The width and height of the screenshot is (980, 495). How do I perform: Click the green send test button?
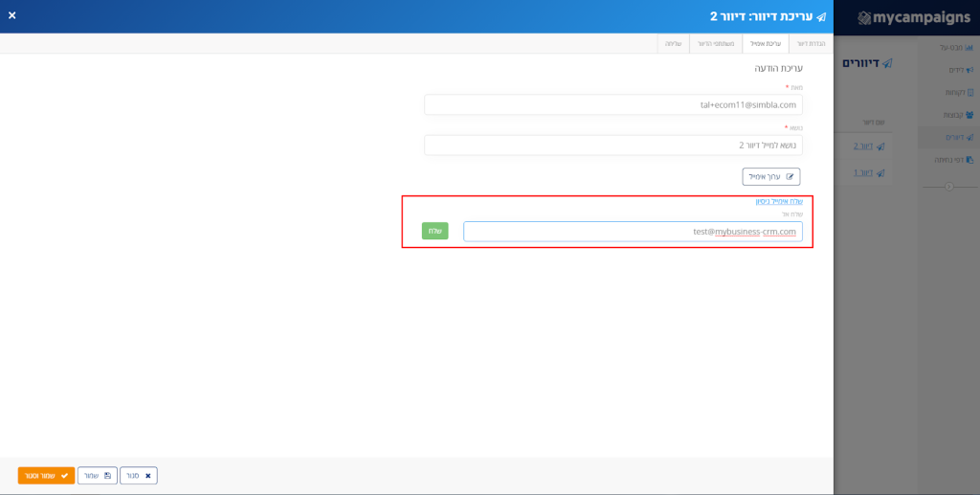tap(435, 232)
